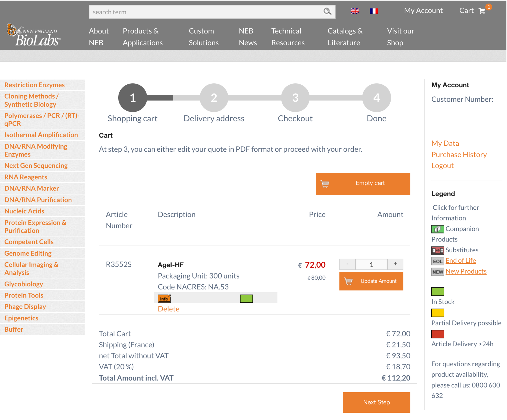The image size is (507, 420).
Task: Click the search term field
Action: click(x=212, y=12)
